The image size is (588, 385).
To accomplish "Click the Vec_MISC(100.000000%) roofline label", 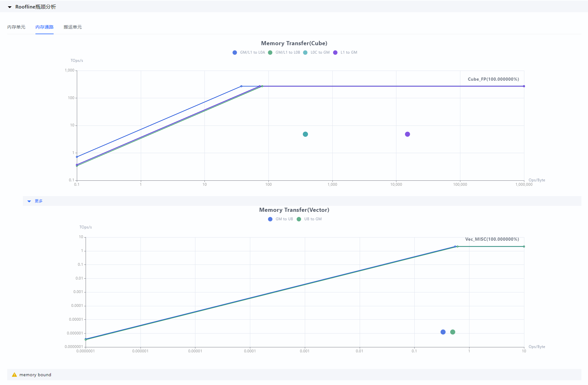I will click(x=492, y=239).
